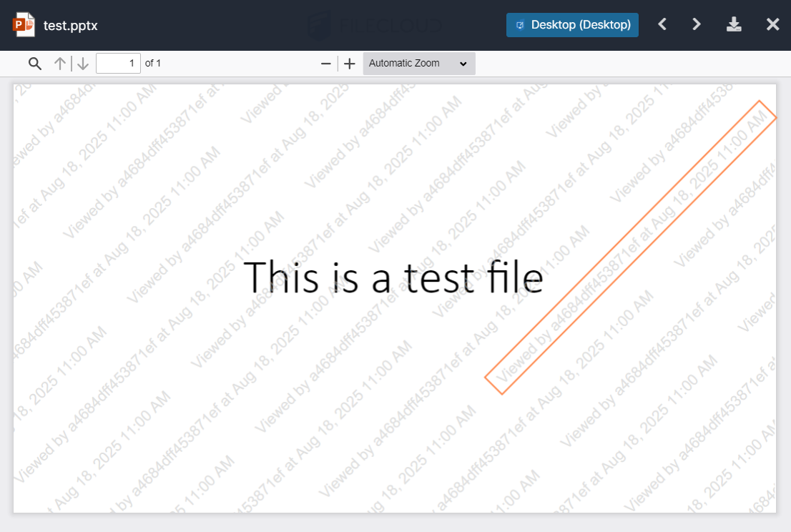Navigate to the next file with right chevron
This screenshot has width=791, height=532.
tap(696, 24)
